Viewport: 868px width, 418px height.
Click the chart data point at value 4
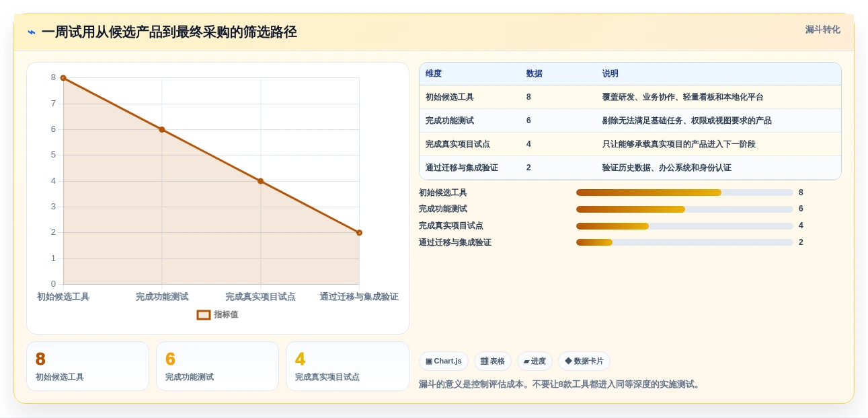[261, 181]
